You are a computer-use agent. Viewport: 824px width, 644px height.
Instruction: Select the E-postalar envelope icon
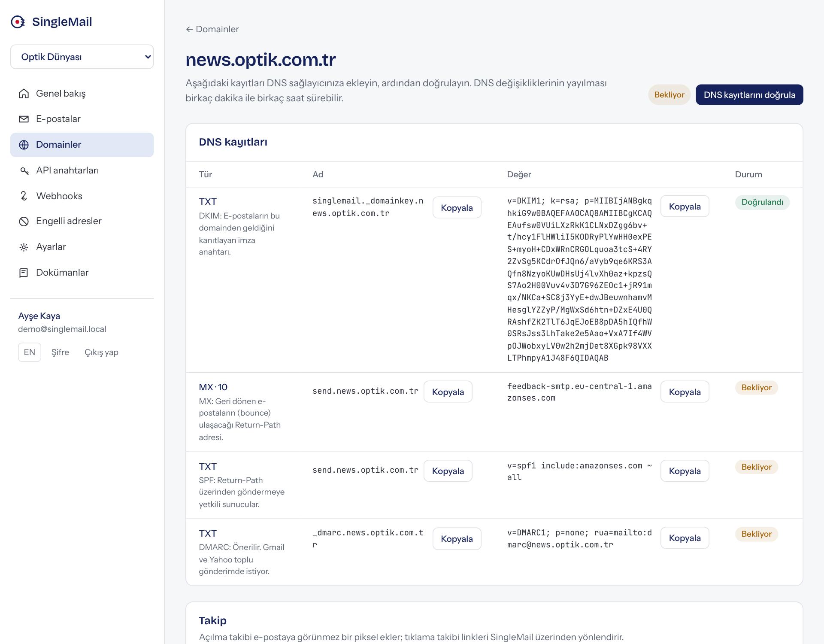pos(24,119)
